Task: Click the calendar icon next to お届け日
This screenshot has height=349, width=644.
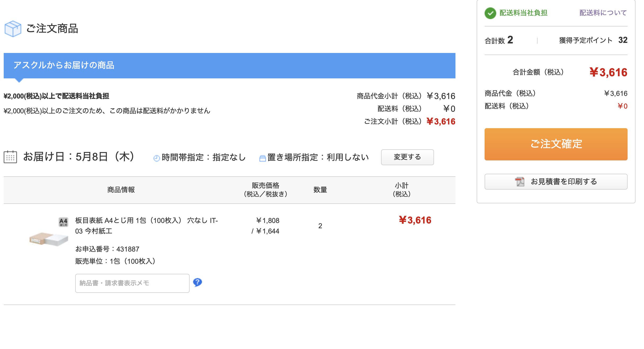Action: 10,157
